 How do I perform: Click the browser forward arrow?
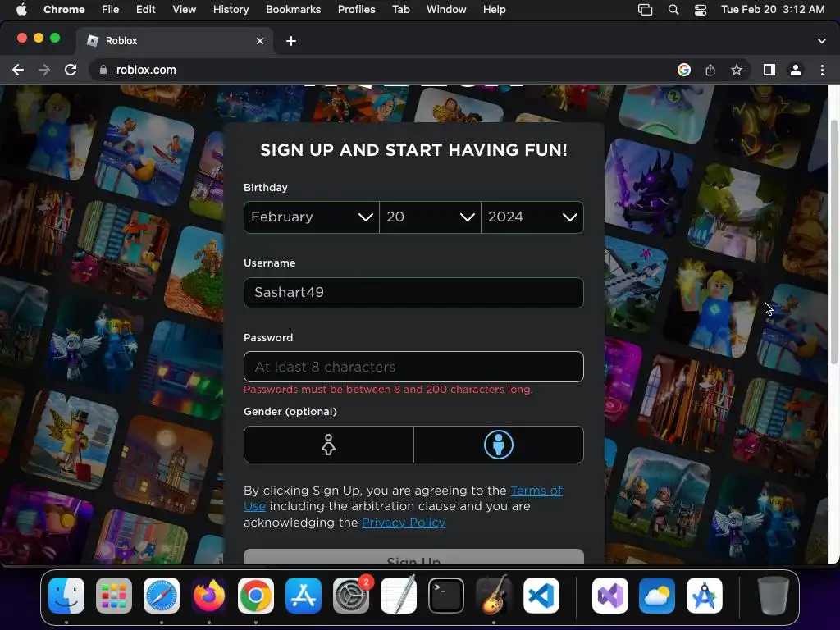tap(44, 70)
